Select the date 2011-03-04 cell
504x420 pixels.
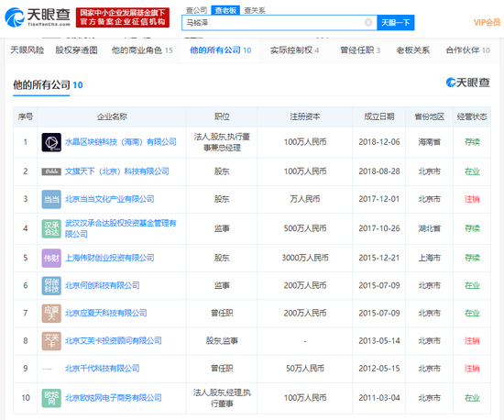379,398
